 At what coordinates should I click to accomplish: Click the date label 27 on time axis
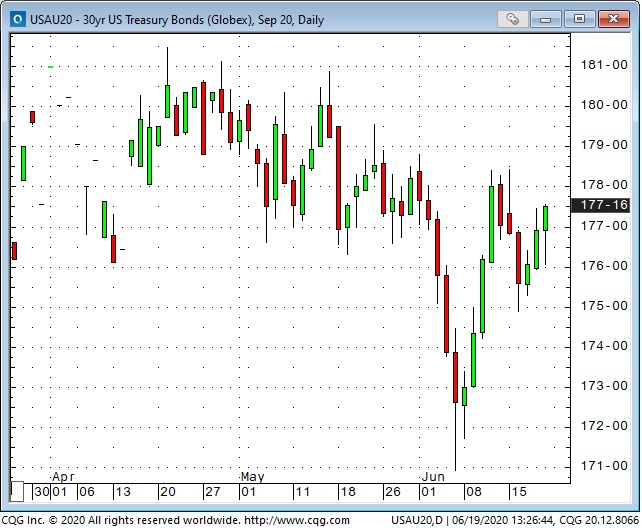[213, 492]
